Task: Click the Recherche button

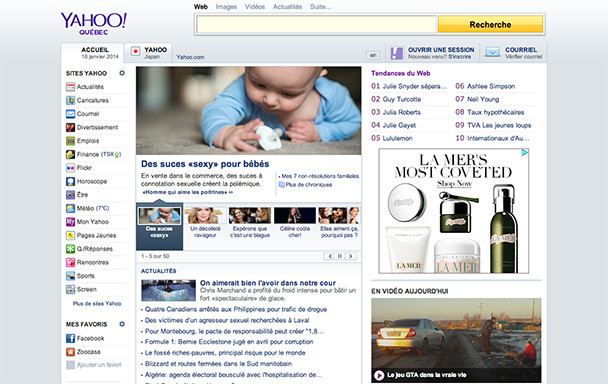Action: click(490, 24)
